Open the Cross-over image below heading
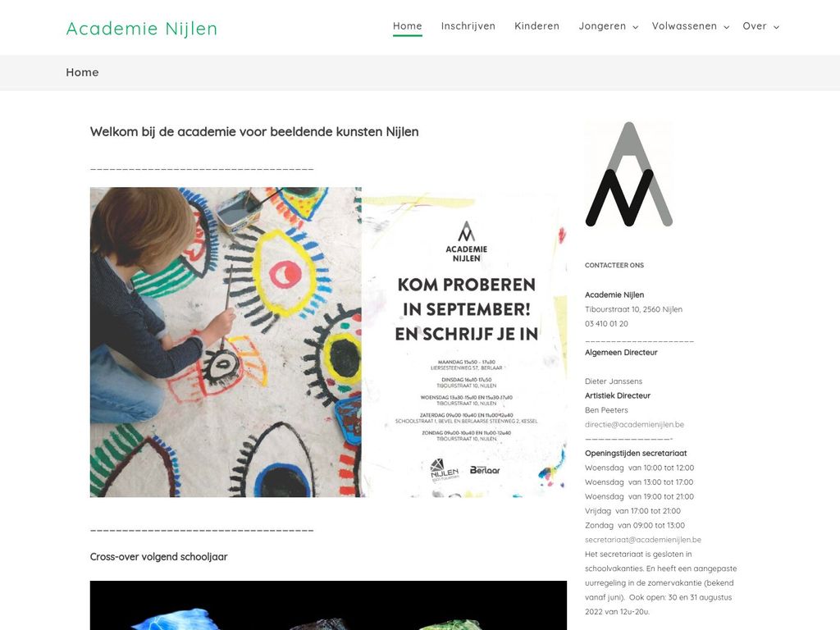 [x=328, y=605]
